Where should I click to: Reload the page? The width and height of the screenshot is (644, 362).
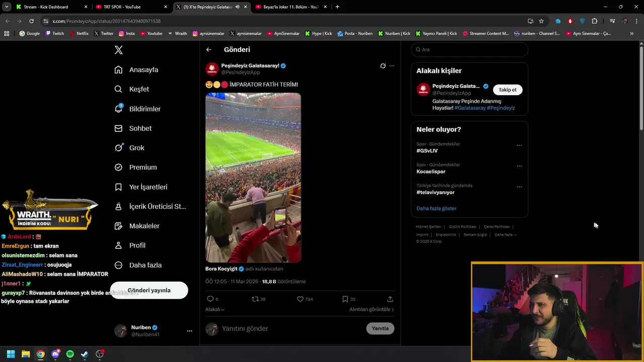31,21
